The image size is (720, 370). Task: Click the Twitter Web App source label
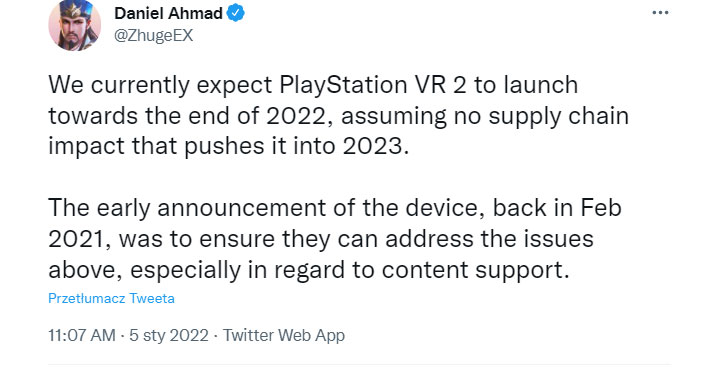tap(284, 336)
